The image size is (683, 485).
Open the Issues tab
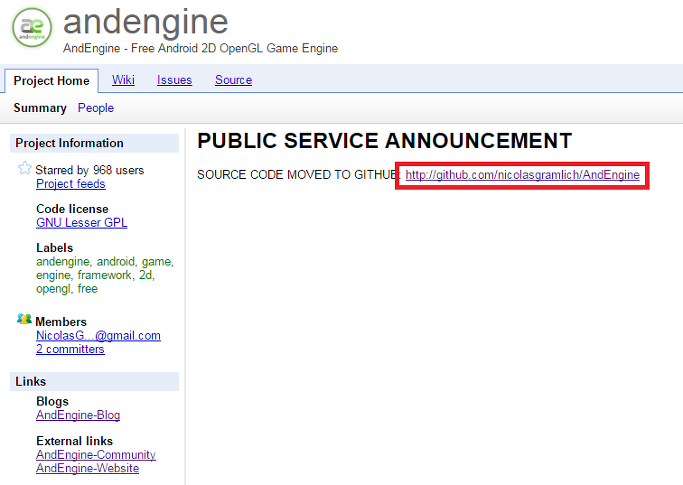174,80
